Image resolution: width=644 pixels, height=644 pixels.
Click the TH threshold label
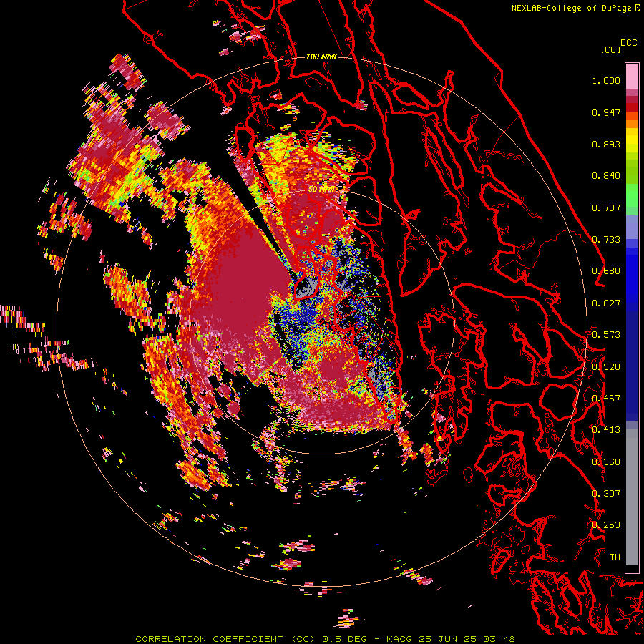[615, 557]
